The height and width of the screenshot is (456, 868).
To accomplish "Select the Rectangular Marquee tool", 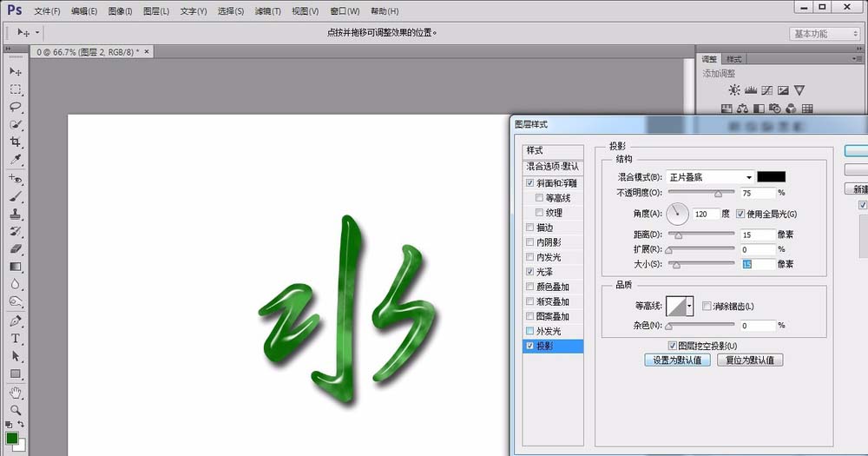I will click(16, 89).
